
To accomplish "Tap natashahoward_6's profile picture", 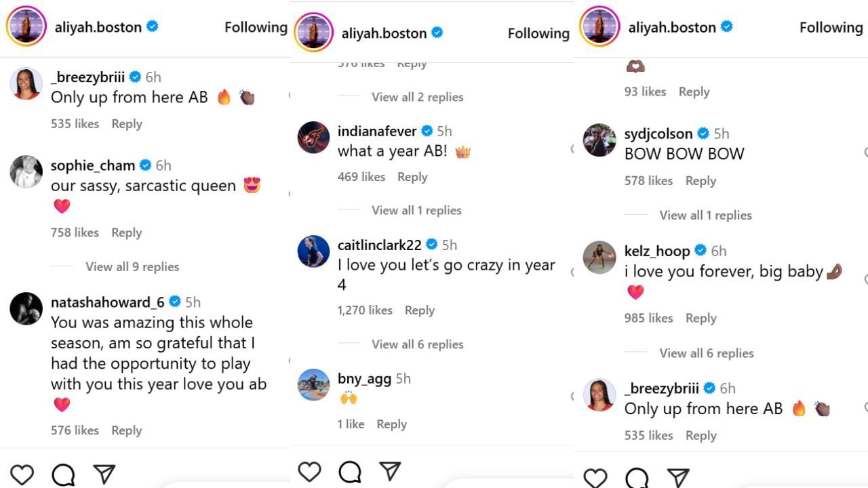I will [x=26, y=308].
